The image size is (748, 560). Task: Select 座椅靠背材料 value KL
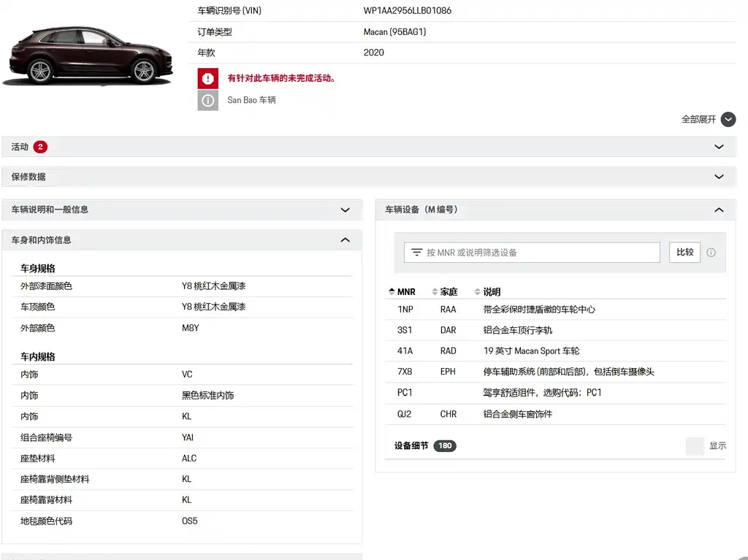(x=186, y=500)
